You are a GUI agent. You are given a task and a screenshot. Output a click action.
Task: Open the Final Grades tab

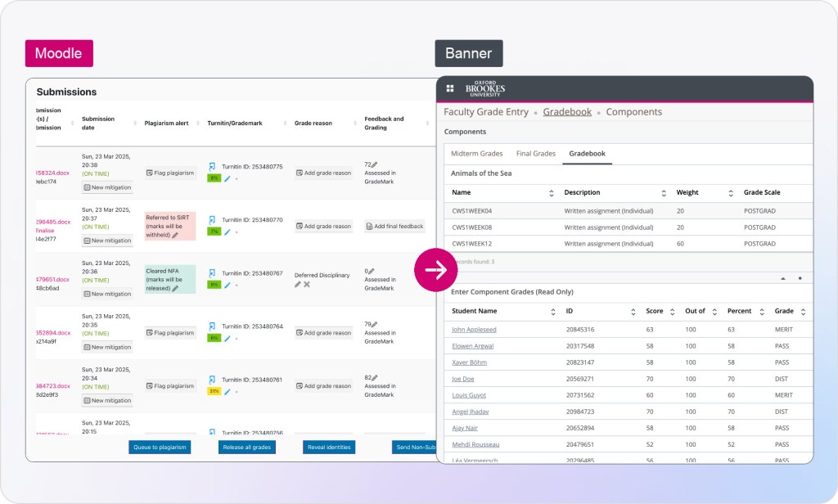[x=536, y=153]
